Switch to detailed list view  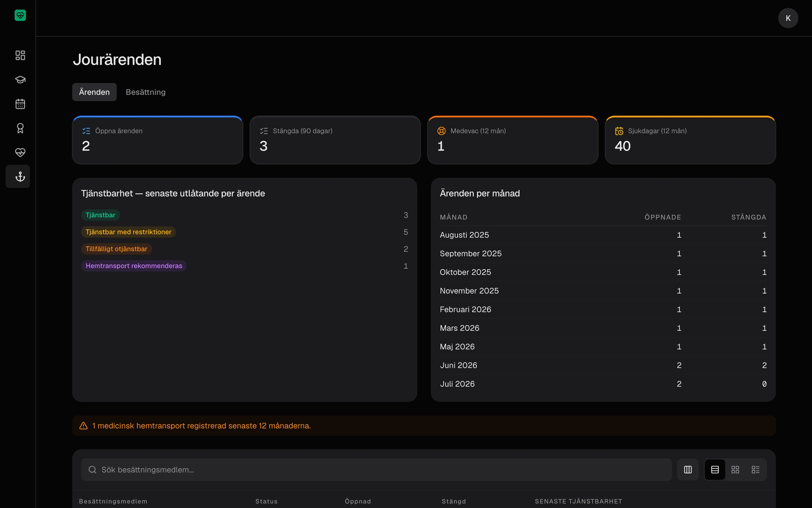pyautogui.click(x=756, y=469)
